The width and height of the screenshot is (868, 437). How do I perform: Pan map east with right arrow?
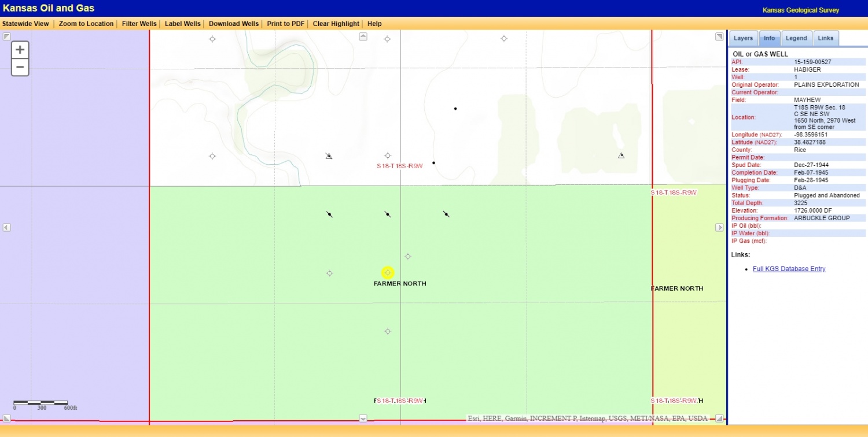719,228
